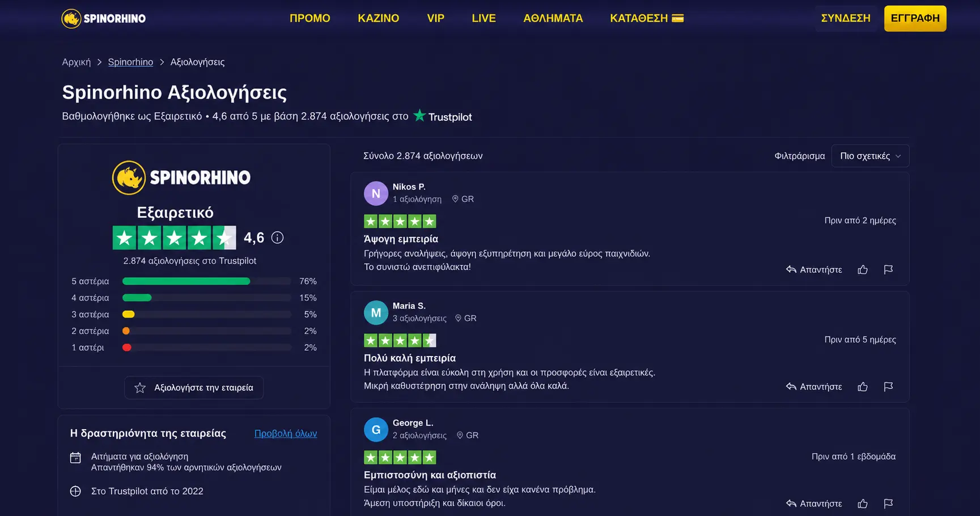Open the ΚΑΖΙΝΟ menu

(378, 18)
